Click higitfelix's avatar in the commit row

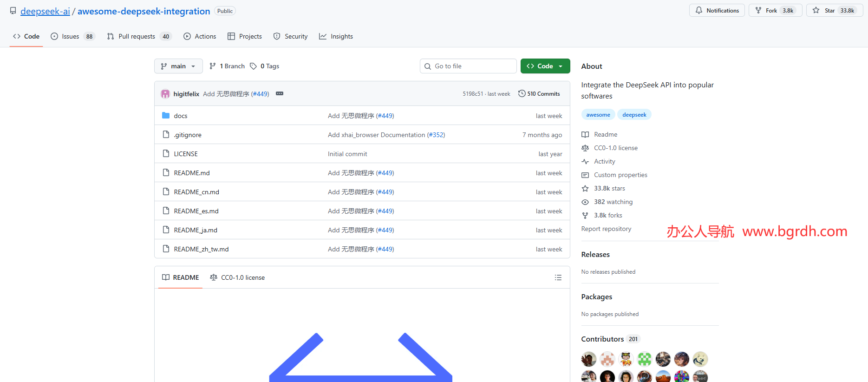(165, 94)
